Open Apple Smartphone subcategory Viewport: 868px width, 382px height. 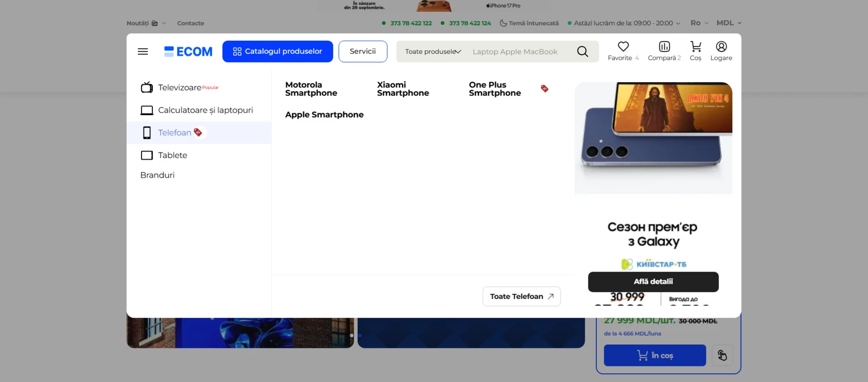click(324, 115)
